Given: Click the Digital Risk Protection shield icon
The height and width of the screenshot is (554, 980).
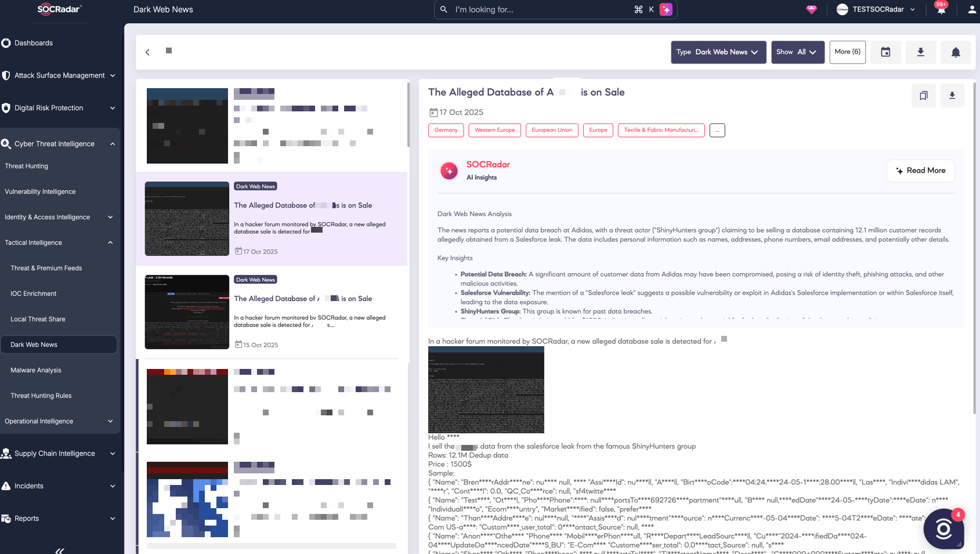Looking at the screenshot, I should click(6, 108).
